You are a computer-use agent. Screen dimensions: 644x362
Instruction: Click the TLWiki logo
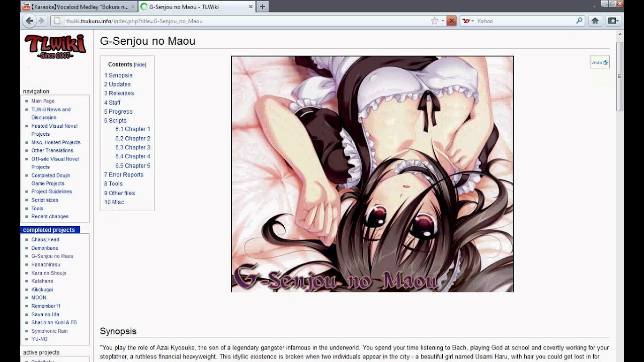(x=55, y=47)
